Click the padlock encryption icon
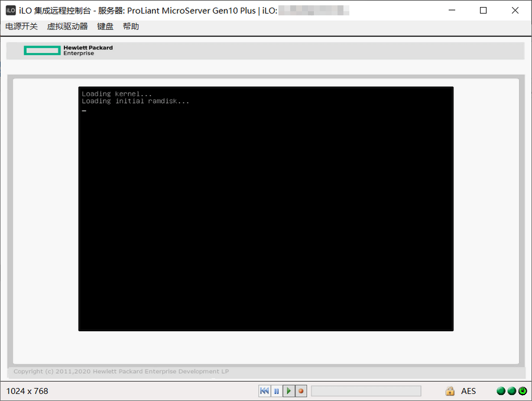This screenshot has height=401, width=532. coord(450,391)
